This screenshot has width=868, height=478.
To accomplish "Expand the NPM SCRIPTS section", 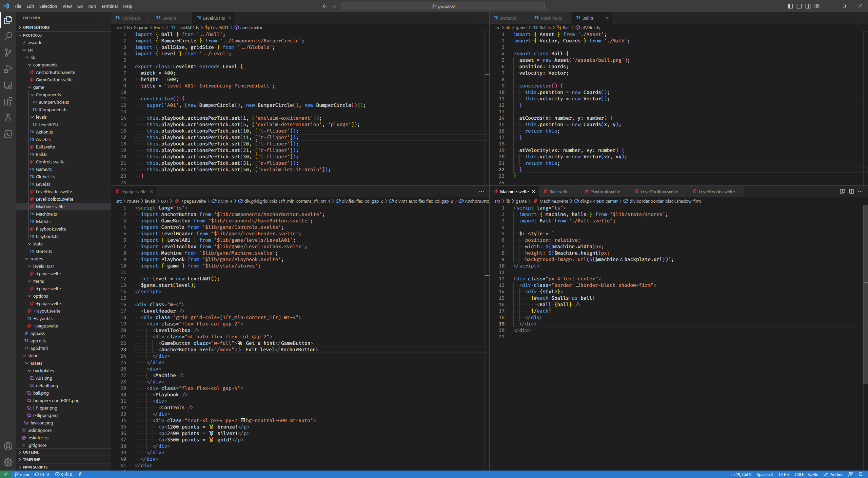I will click(64, 467).
